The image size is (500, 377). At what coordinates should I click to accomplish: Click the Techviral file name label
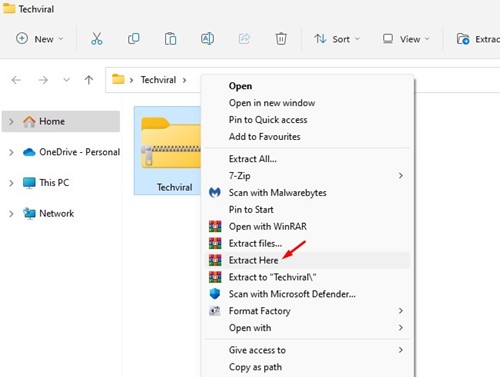(175, 187)
